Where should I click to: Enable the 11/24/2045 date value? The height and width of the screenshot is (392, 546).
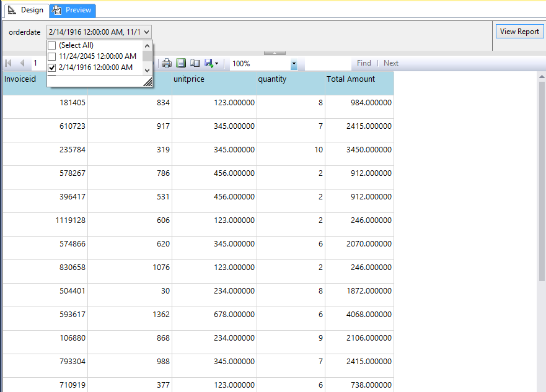coord(51,56)
